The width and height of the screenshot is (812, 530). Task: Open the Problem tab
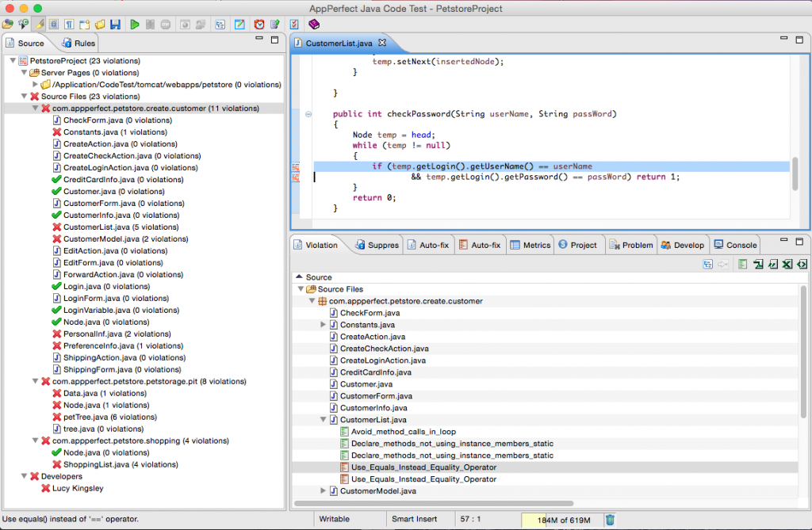[631, 246]
